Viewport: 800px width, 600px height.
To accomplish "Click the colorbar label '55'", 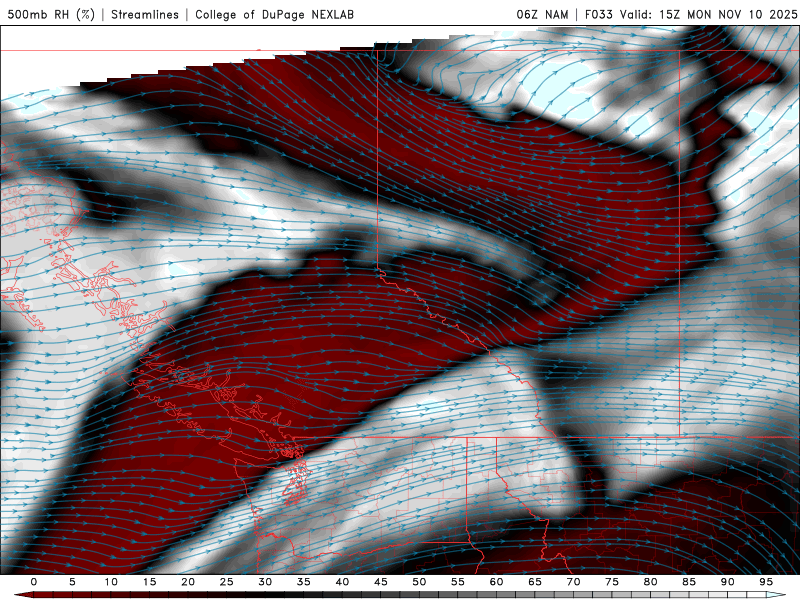I will (458, 582).
